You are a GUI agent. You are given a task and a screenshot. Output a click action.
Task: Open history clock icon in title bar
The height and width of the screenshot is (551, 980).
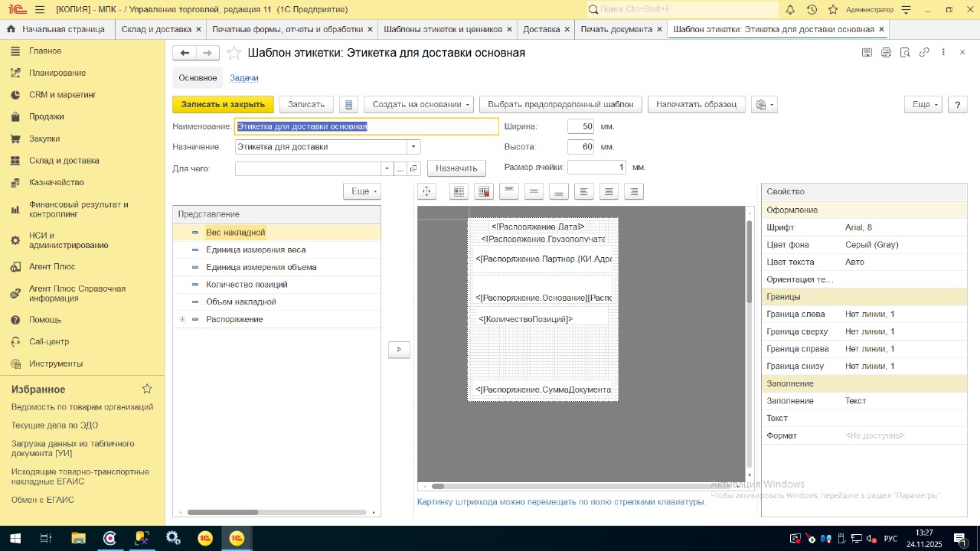(812, 10)
